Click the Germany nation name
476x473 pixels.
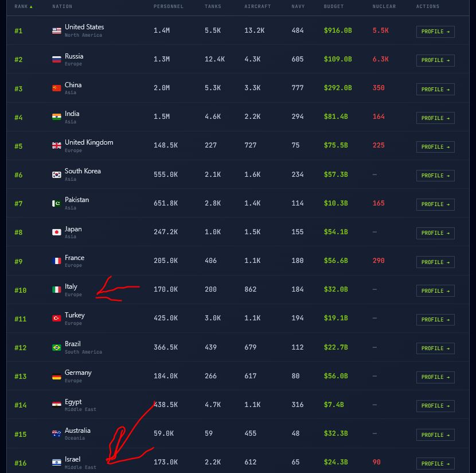tap(78, 373)
